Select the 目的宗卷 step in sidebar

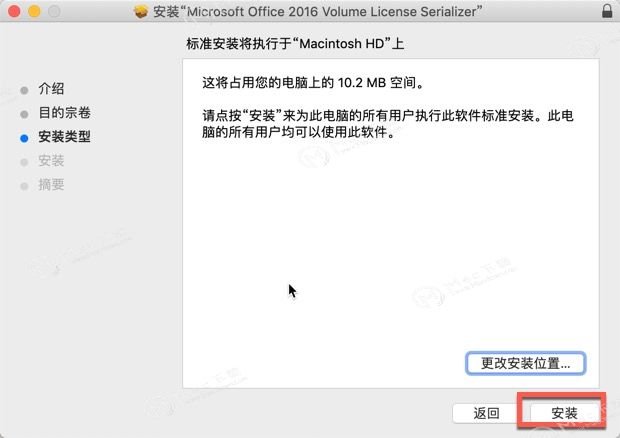pyautogui.click(x=64, y=113)
